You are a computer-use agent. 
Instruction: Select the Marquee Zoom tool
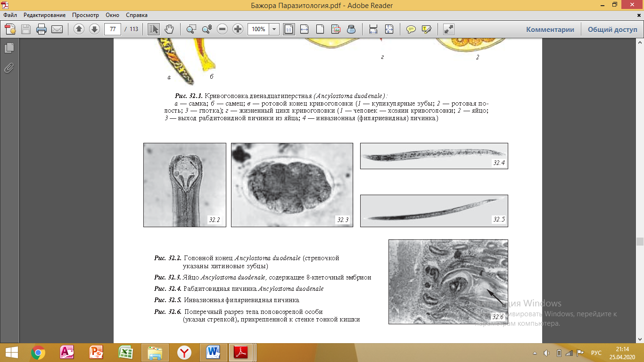(191, 29)
